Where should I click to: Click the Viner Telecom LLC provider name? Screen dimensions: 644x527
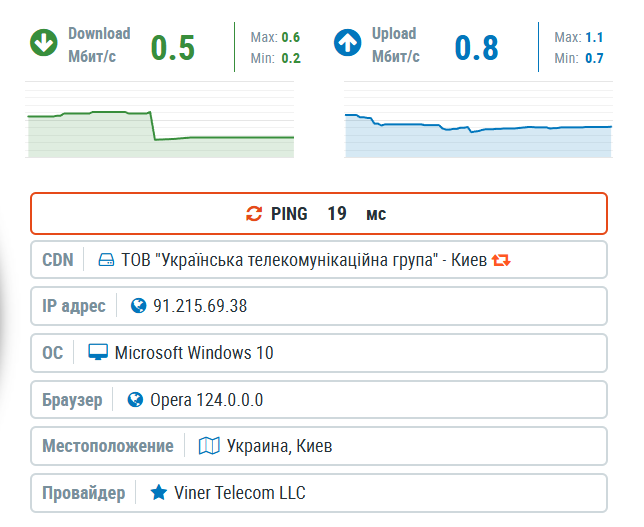[240, 493]
